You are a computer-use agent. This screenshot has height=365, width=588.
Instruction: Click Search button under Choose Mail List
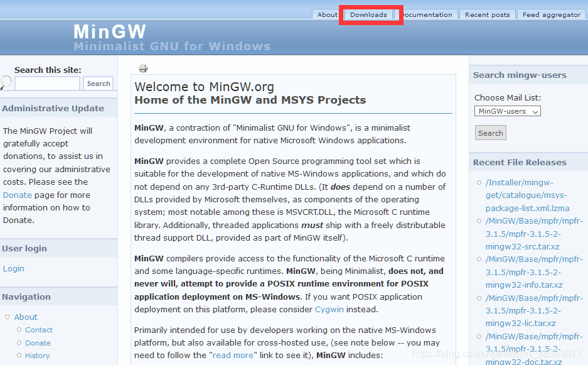point(491,133)
